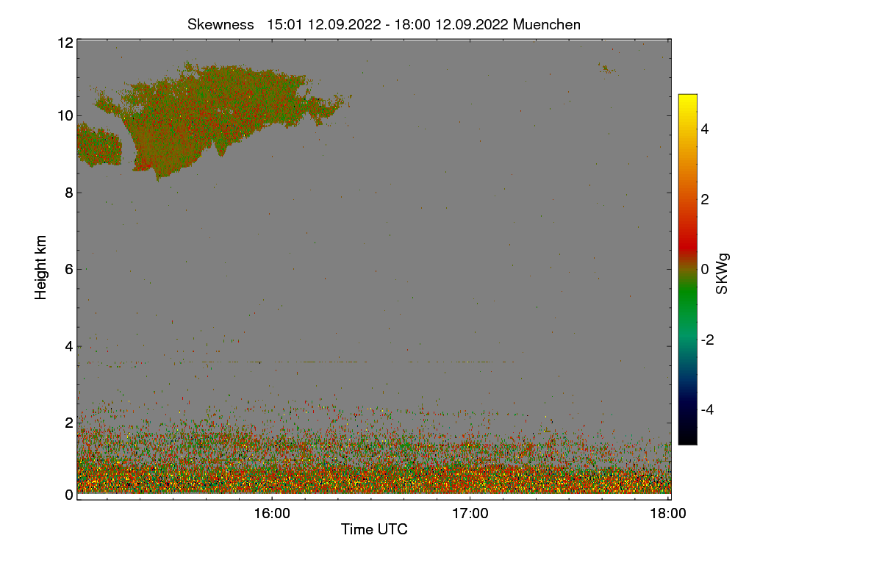Select the 18:00 time tick label
Viewport: 882px width, 588px height.
pyautogui.click(x=669, y=514)
